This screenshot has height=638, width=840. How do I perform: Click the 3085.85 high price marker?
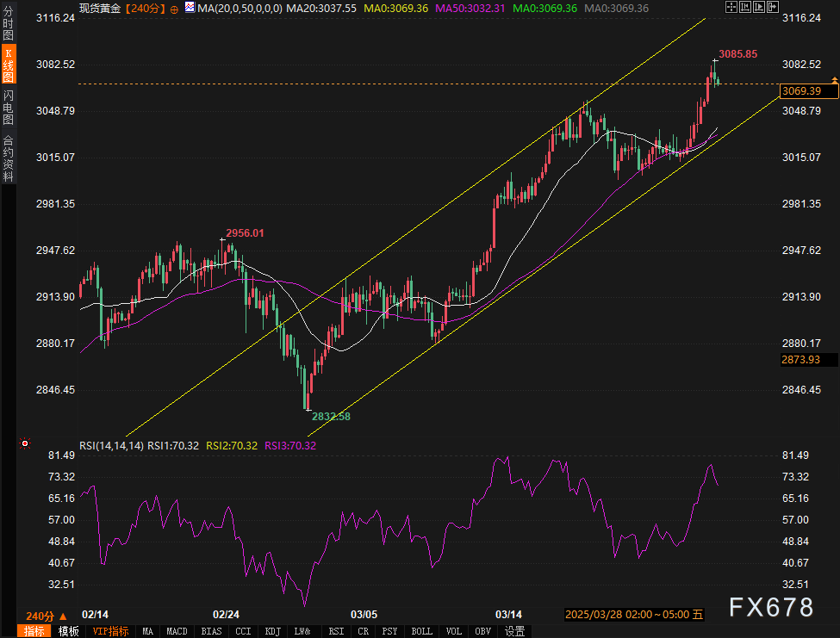click(x=737, y=53)
